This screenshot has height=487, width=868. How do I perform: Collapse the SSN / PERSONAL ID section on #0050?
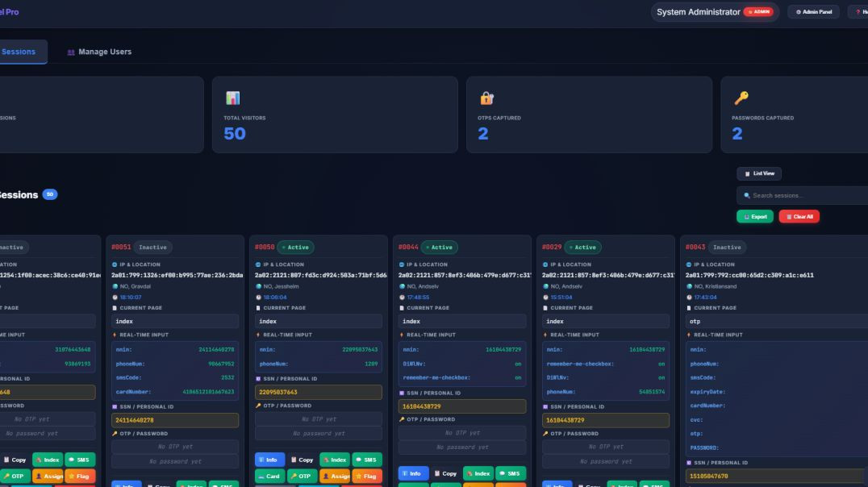click(x=289, y=378)
